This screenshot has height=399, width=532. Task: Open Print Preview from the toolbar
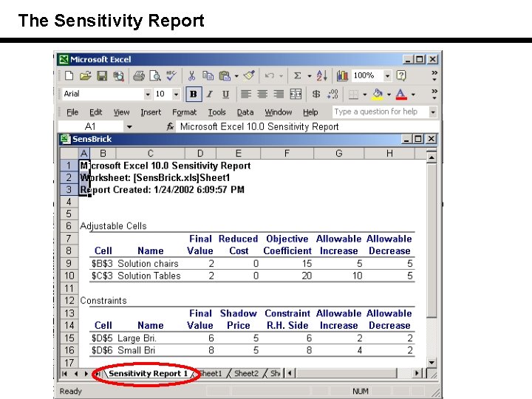point(155,75)
